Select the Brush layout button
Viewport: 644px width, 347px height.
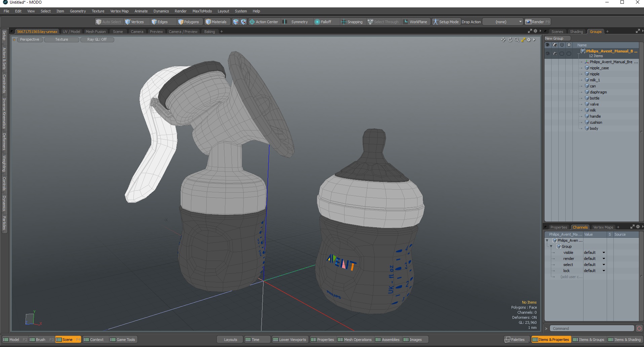click(40, 340)
